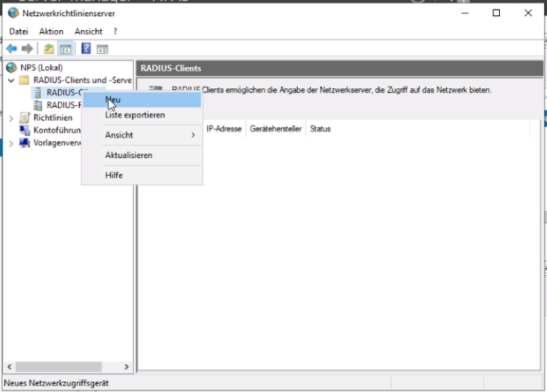Choose Aktualisieren in context menu
Image resolution: width=547 pixels, height=392 pixels.
click(x=142, y=155)
